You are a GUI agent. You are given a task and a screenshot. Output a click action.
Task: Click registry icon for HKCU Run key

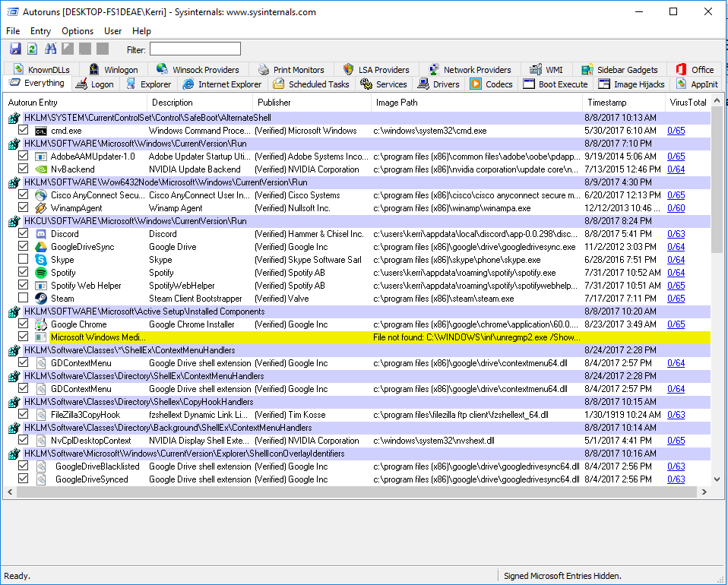pos(14,222)
